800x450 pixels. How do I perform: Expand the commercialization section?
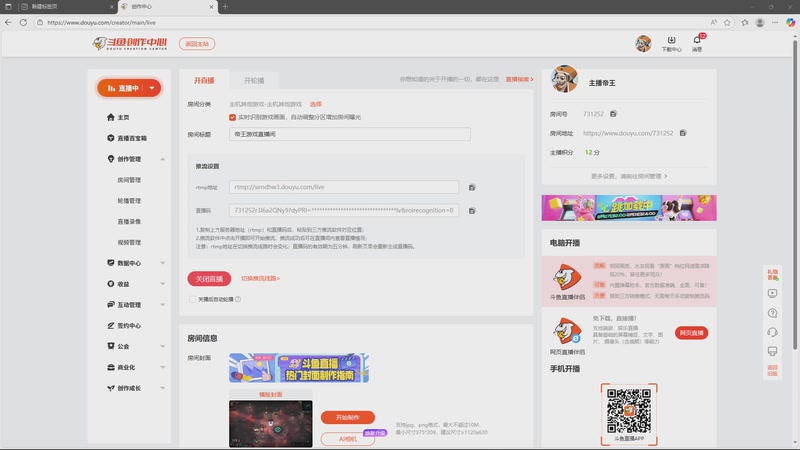click(162, 367)
